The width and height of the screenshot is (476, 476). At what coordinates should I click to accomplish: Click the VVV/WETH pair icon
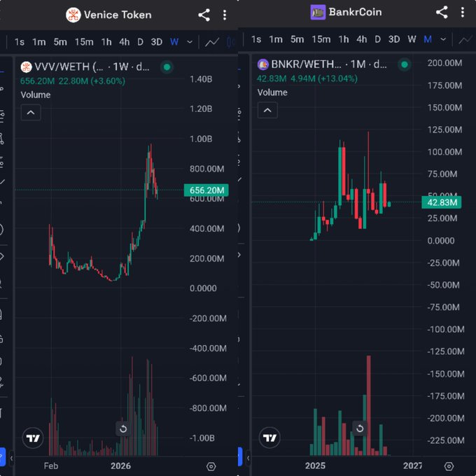(26, 66)
